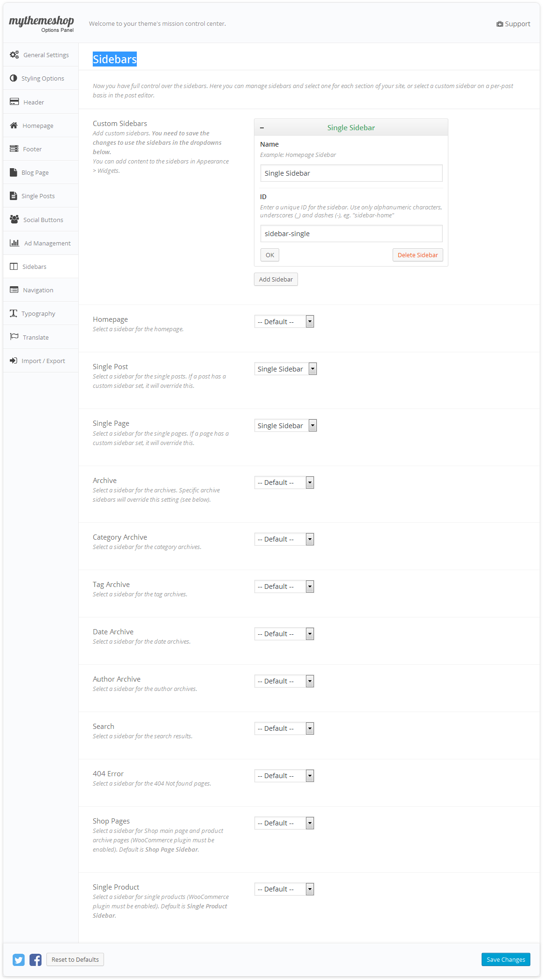
Task: Click the Typography text icon
Action: pos(14,313)
